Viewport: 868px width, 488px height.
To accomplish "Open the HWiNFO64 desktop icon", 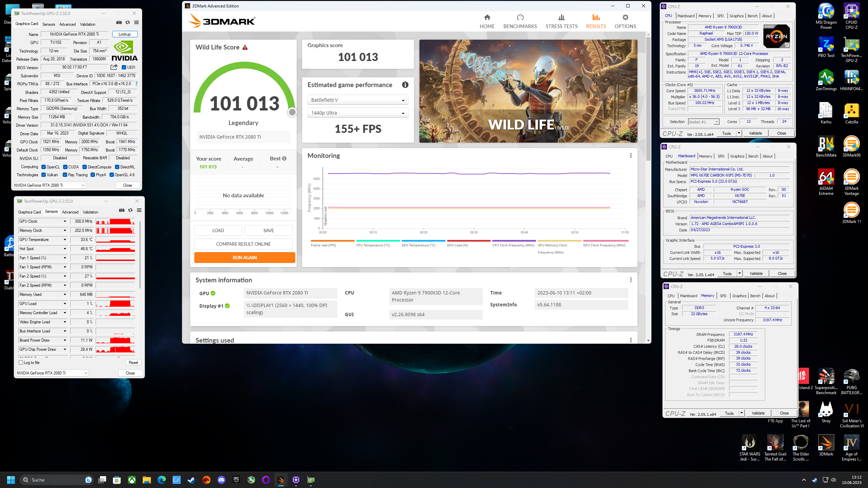I will (x=851, y=80).
